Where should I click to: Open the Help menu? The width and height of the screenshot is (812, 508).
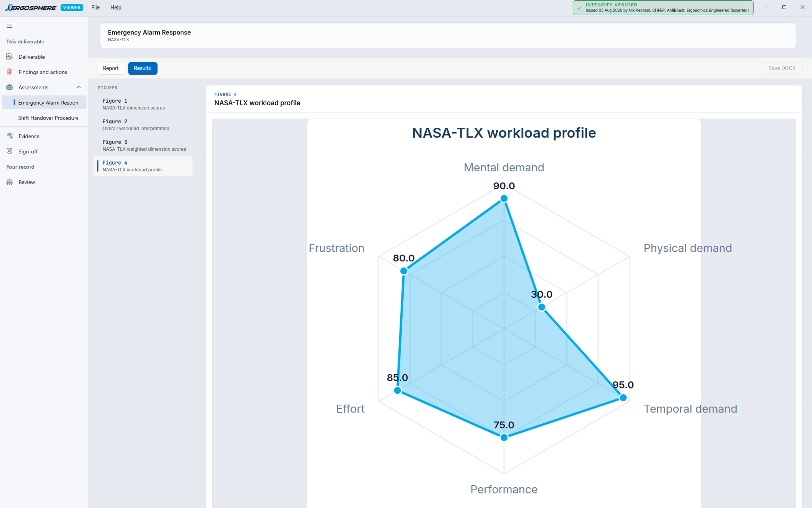click(x=116, y=7)
